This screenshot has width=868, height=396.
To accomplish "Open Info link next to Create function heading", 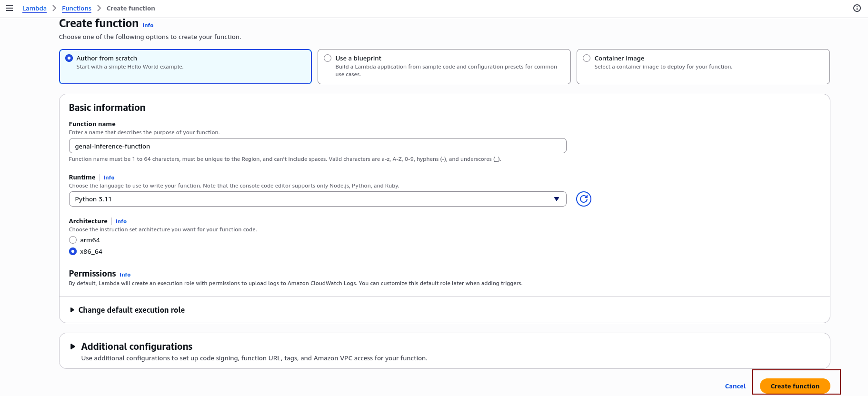I will 148,25.
